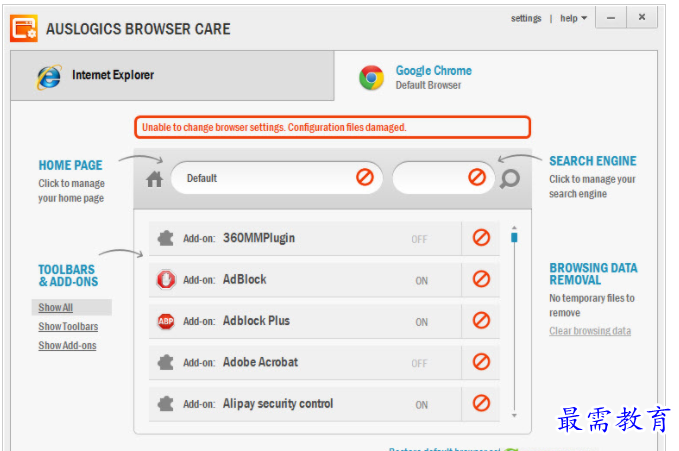Click the Alipay security control puzzle icon
Viewport: 679px width, 451px height.
point(165,404)
